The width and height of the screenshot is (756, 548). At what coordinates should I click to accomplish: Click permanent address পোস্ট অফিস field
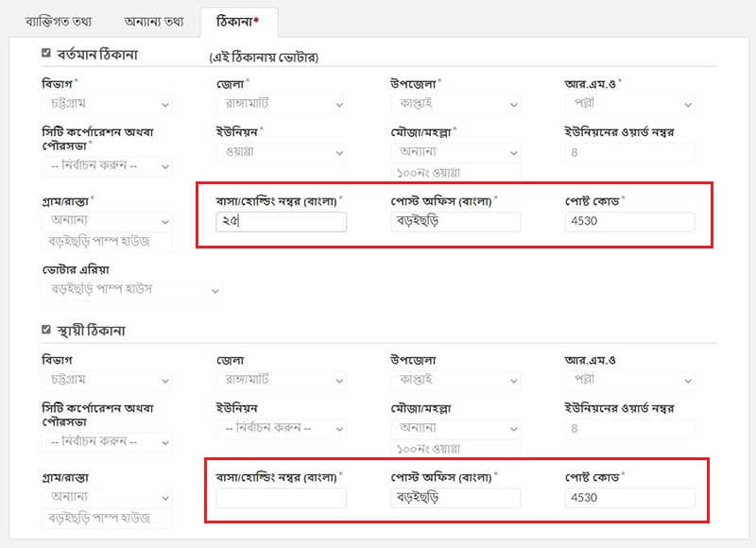455,498
